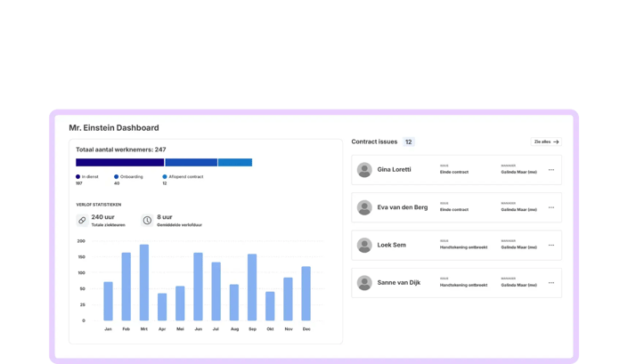Image resolution: width=628 pixels, height=364 pixels.
Task: Click the clock icon beside 8 uur
Action: (x=147, y=221)
